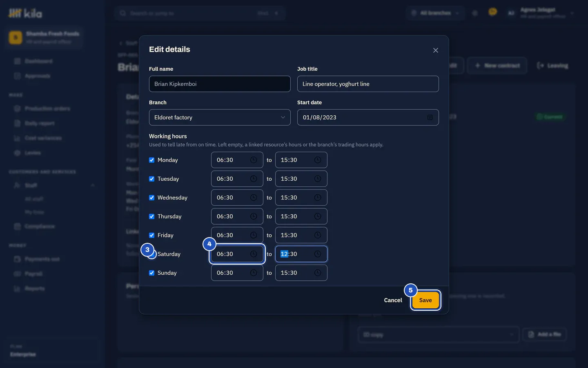Save the edited details
Viewport: 588px width, 368px height.
(x=425, y=300)
